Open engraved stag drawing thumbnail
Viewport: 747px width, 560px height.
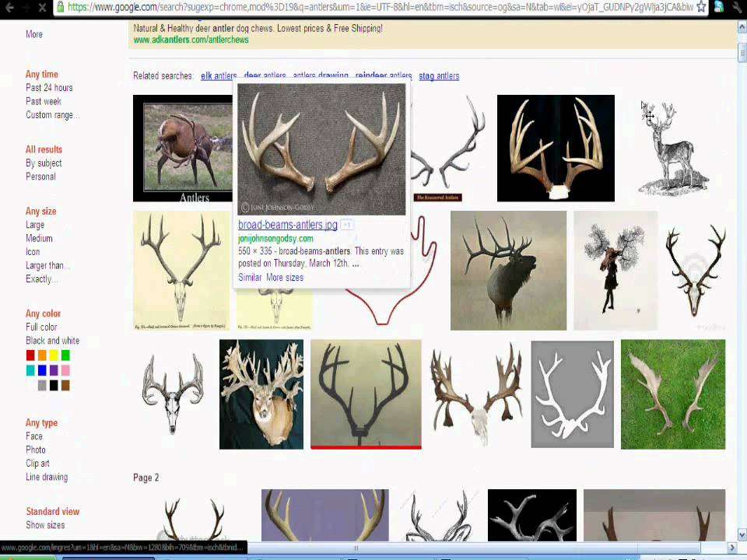click(672, 148)
